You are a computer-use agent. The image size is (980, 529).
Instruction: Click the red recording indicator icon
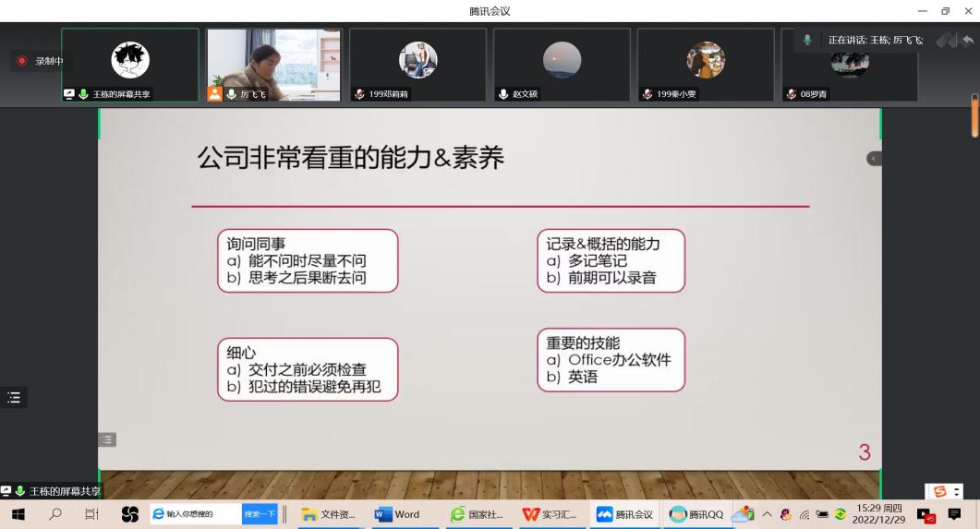tap(22, 61)
